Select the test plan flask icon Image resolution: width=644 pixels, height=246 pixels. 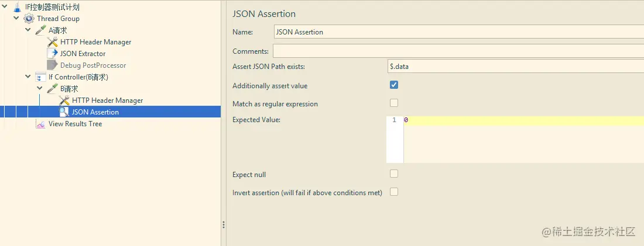point(17,7)
